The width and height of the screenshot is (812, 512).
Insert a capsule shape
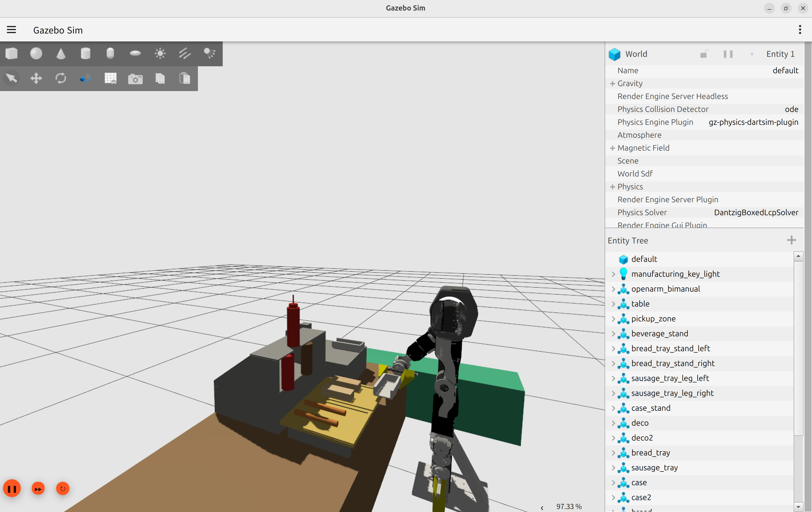coord(110,53)
